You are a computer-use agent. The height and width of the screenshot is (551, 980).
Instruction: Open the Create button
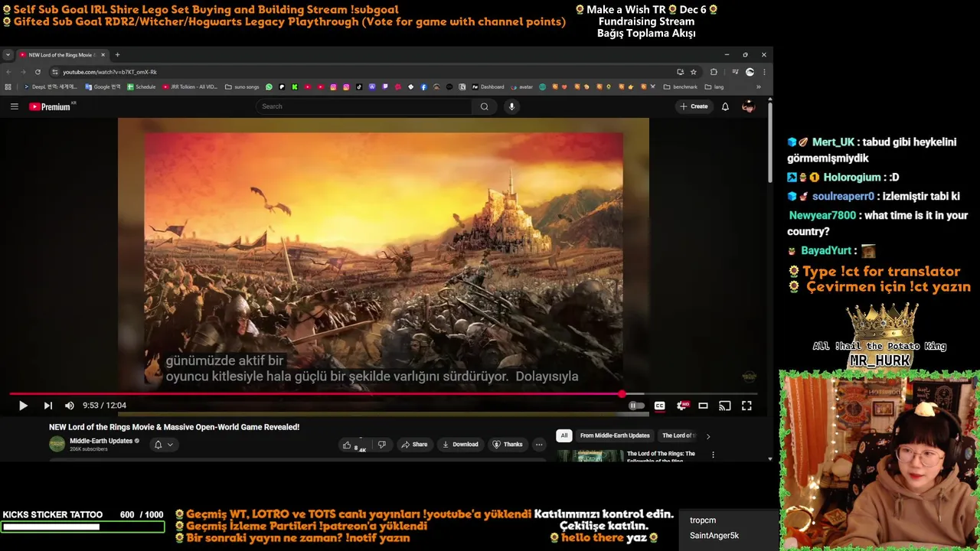(x=694, y=106)
